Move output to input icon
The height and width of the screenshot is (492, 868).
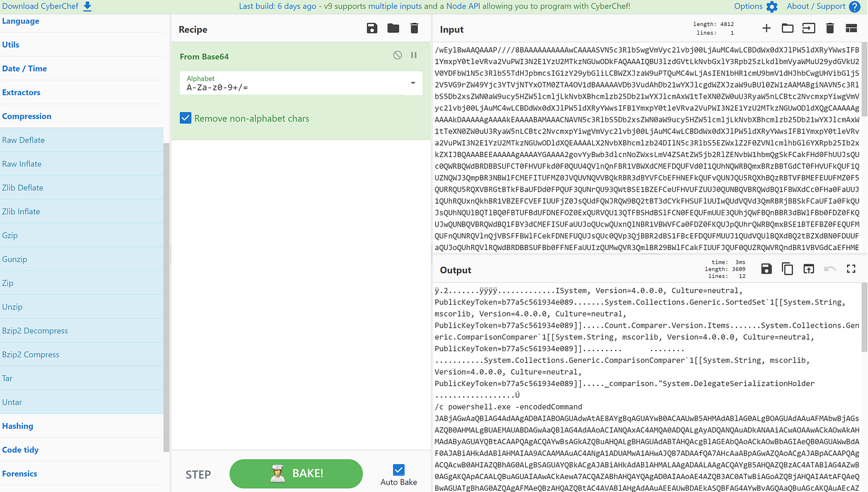click(x=808, y=269)
